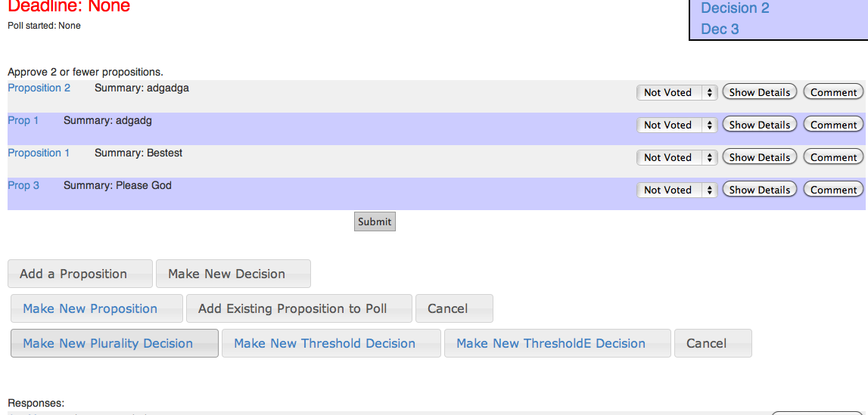Show Details for Prop 3
The height and width of the screenshot is (415, 868).
[x=760, y=190]
